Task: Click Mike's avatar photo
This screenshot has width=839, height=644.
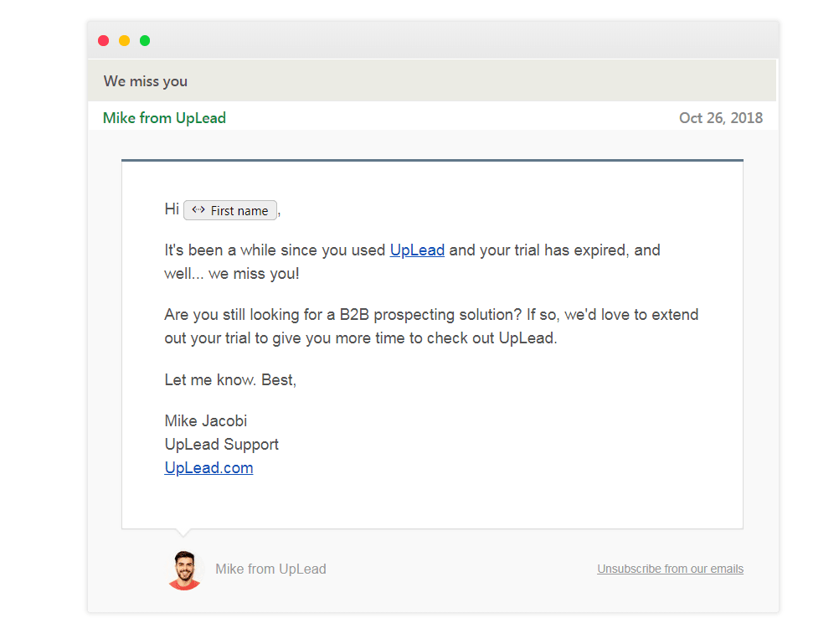Action: (x=184, y=570)
